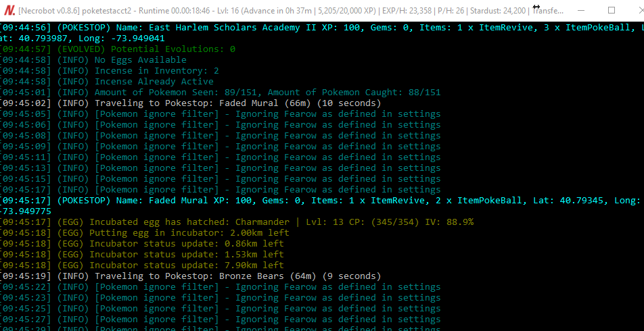Click the 09:45:15 Ignoring Fearow line
644x331 pixels.
click(220, 179)
